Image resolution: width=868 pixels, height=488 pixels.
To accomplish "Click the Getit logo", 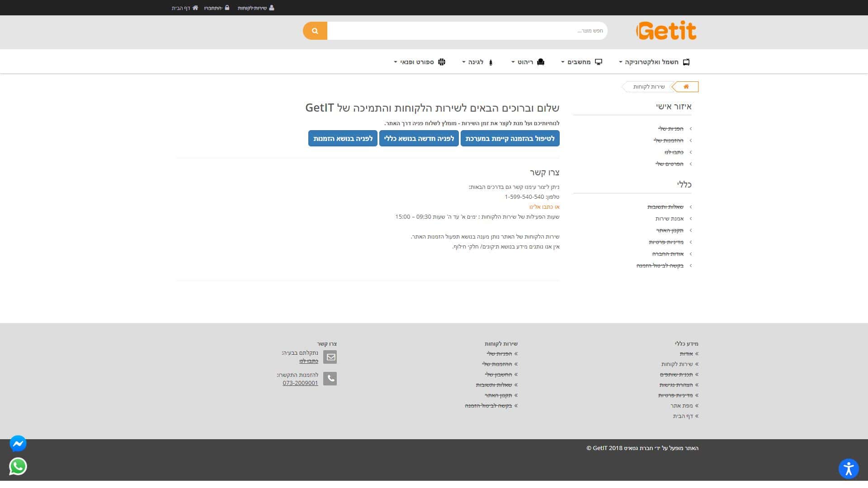I will pyautogui.click(x=666, y=31).
